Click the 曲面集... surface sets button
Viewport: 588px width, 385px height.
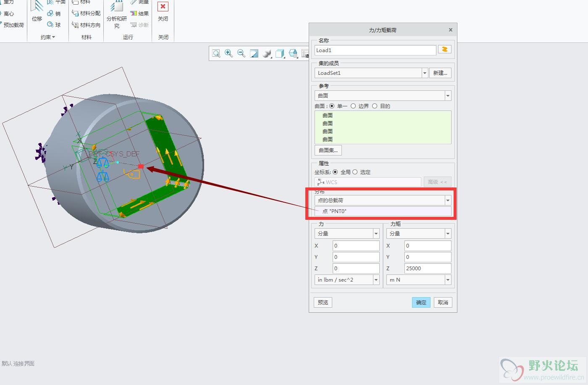click(328, 150)
